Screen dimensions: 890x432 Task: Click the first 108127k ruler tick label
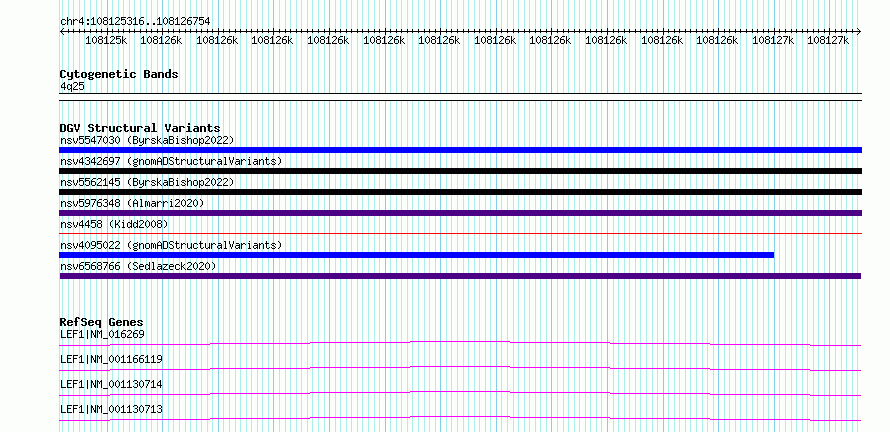[773, 40]
